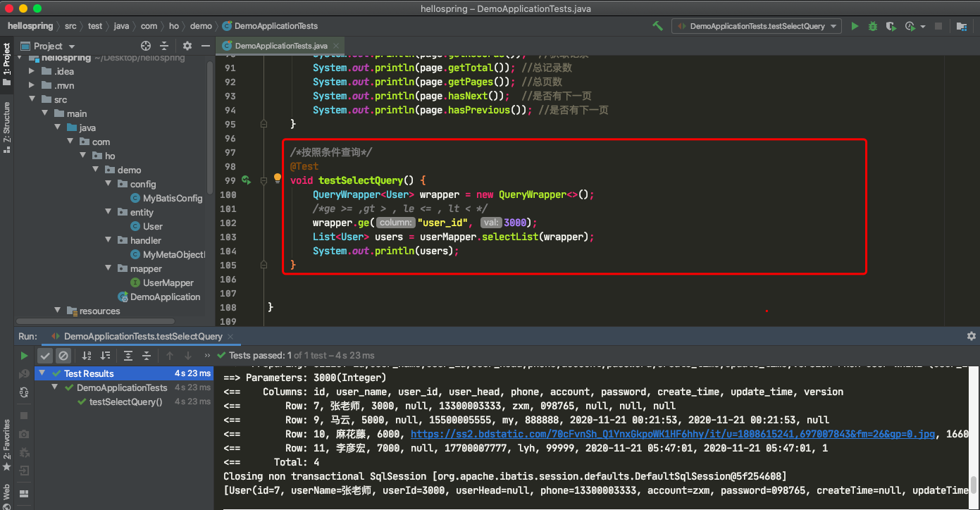Screen dimensions: 980x510
Task: Sort tests alphabetically in the Run toolbar
Action: click(87, 356)
